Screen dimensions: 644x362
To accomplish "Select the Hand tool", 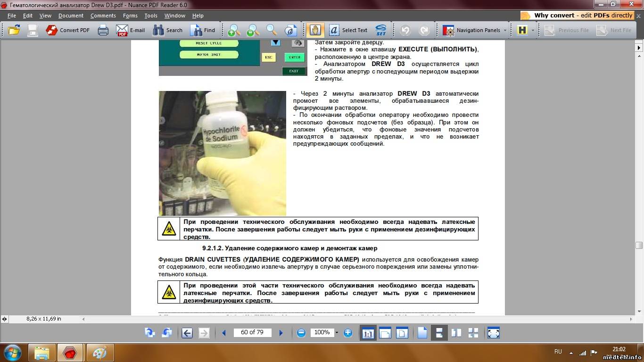I will 315,30.
